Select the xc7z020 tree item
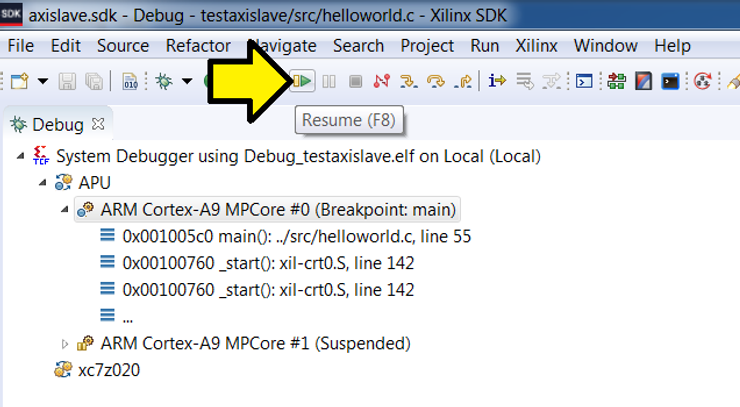The height and width of the screenshot is (407, 740). [x=109, y=370]
